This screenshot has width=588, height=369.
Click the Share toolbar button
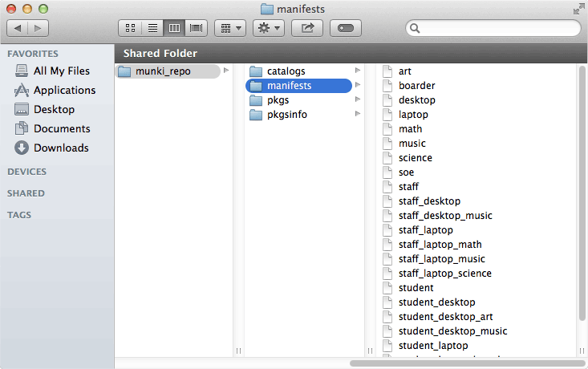[307, 28]
